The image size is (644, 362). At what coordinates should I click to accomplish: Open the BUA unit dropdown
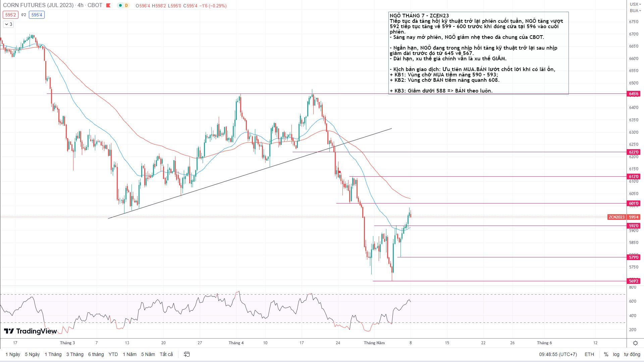635,11
